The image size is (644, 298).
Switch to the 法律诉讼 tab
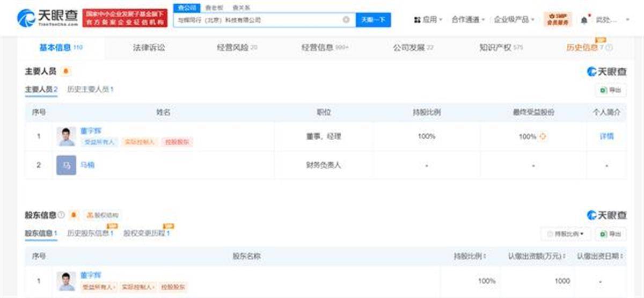[x=149, y=48]
